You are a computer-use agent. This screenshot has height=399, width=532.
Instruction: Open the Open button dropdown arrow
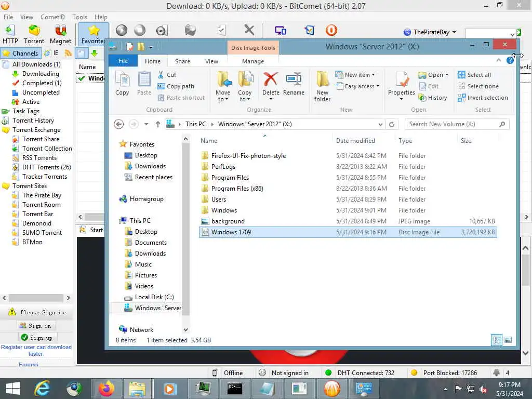(447, 75)
